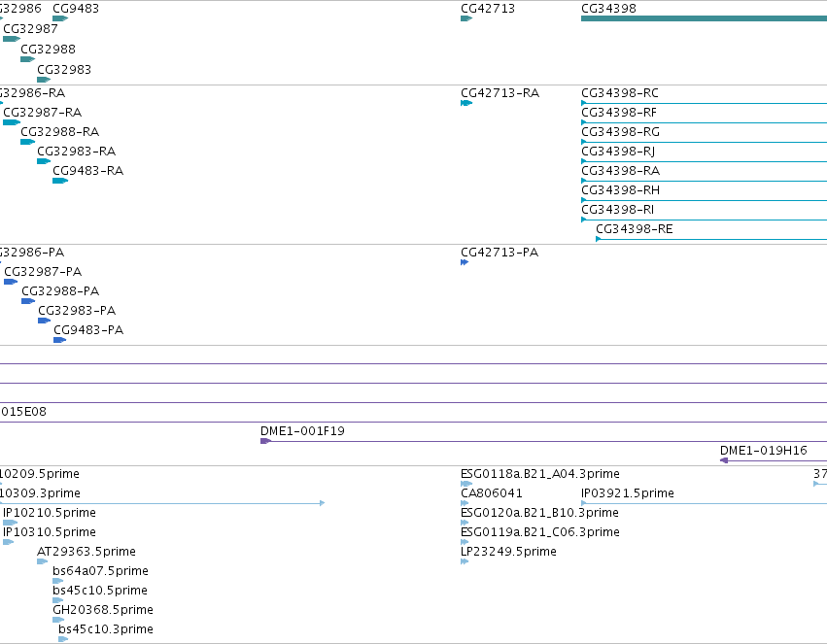The image size is (827, 644).
Task: Click protein CG9483-PA
Action: click(x=59, y=340)
